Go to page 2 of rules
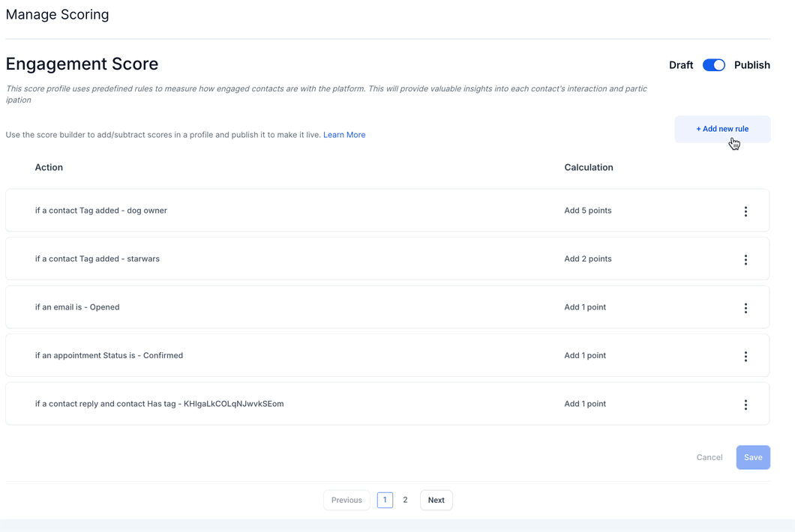The image size is (795, 532). click(405, 500)
